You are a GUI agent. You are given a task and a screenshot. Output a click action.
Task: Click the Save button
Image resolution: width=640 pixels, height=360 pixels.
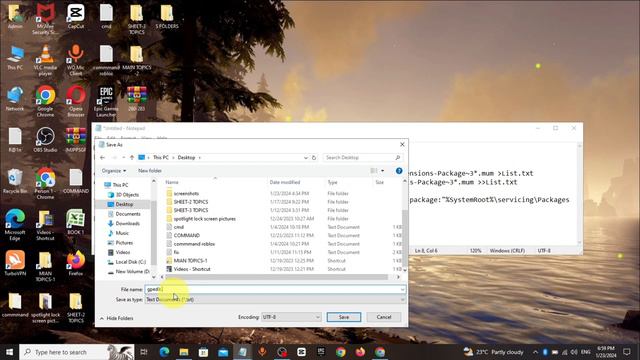click(x=344, y=317)
